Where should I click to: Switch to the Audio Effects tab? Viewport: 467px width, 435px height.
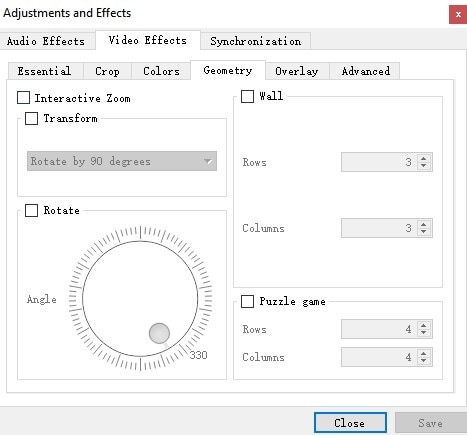(x=46, y=41)
